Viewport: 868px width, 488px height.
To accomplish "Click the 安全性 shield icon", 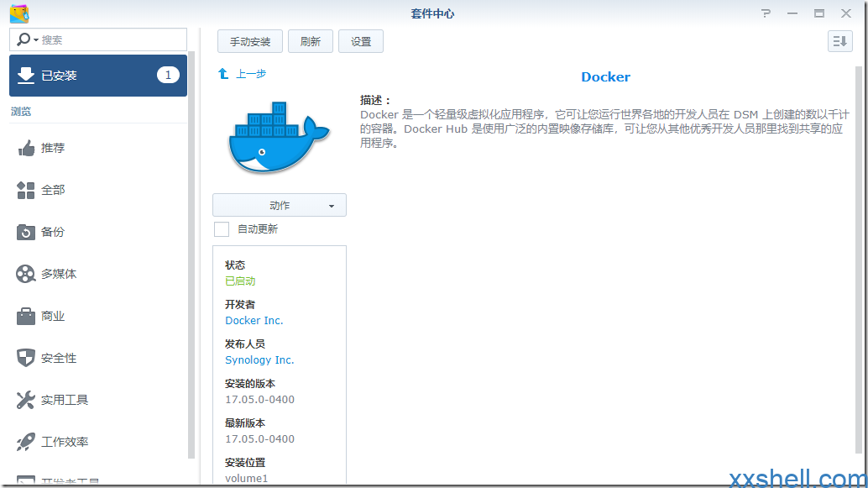I will [25, 358].
